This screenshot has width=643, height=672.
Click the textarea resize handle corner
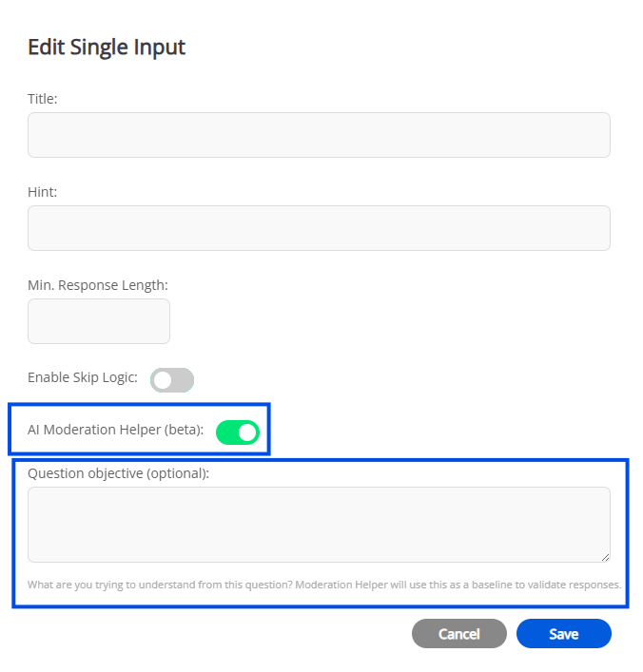coord(605,557)
